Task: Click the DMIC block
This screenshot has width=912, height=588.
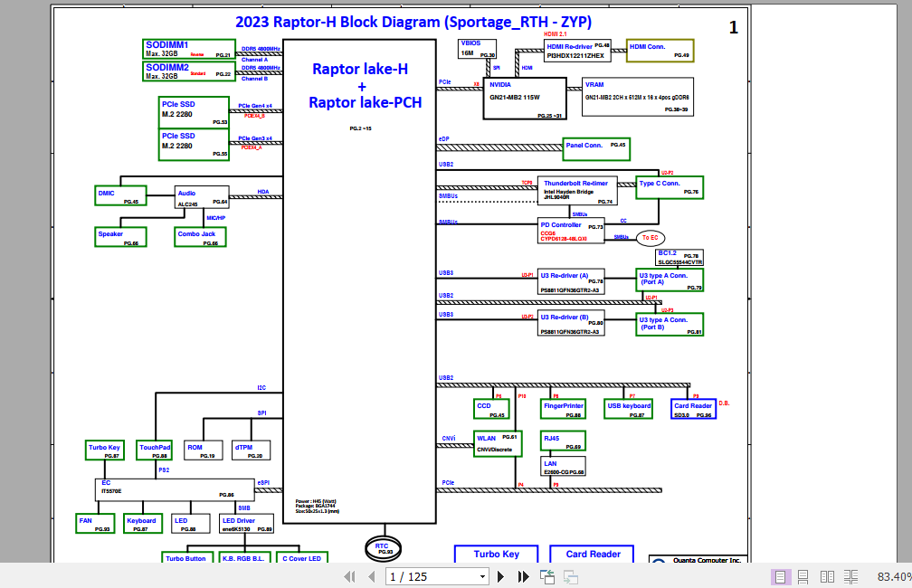Action: [x=120, y=195]
